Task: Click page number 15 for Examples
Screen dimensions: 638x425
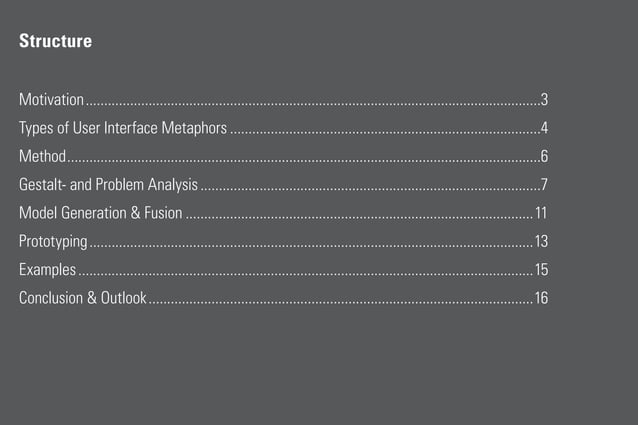Action: pos(542,270)
